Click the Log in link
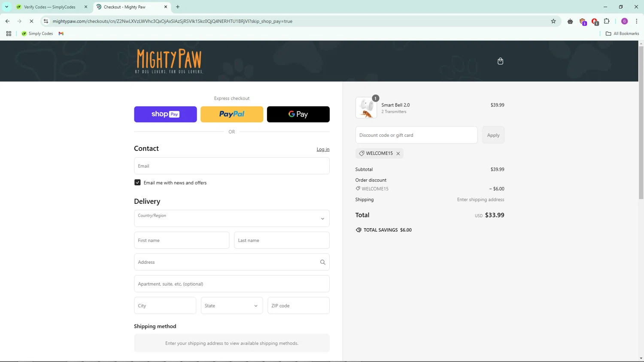 tap(323, 149)
